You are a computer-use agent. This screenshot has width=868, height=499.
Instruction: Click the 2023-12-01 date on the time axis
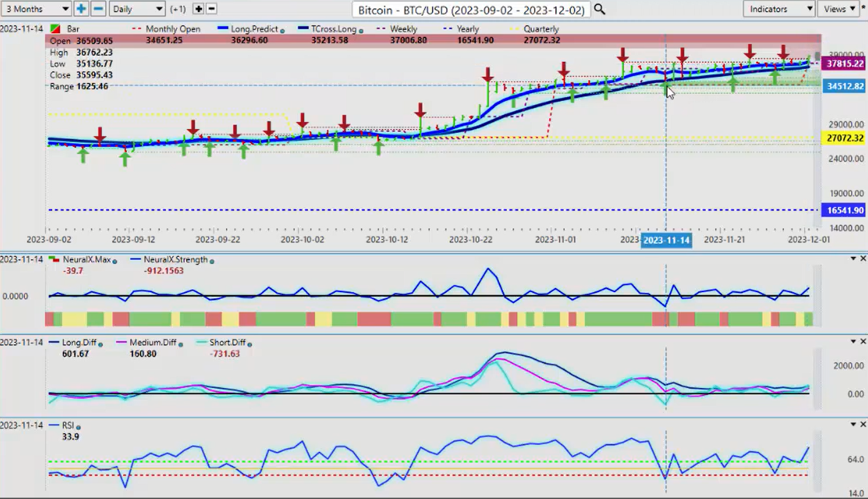point(809,239)
